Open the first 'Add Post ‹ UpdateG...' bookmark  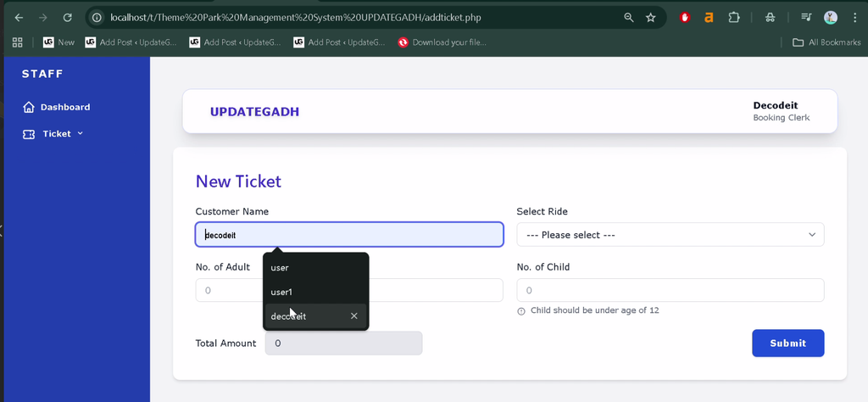point(131,42)
